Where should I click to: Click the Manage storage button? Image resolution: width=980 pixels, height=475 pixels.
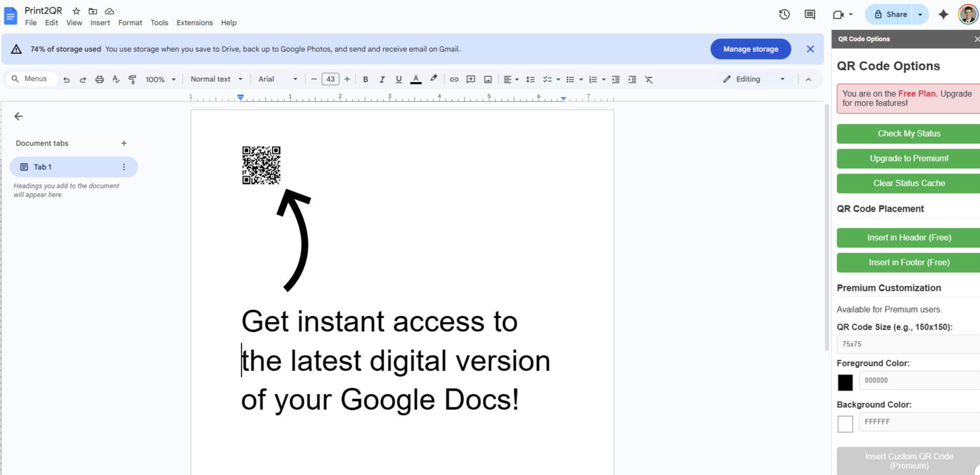pos(750,49)
